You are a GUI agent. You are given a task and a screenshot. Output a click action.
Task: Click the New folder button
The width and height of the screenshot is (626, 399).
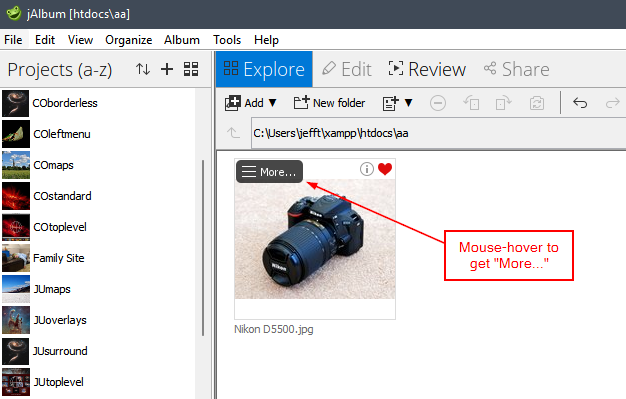click(329, 103)
